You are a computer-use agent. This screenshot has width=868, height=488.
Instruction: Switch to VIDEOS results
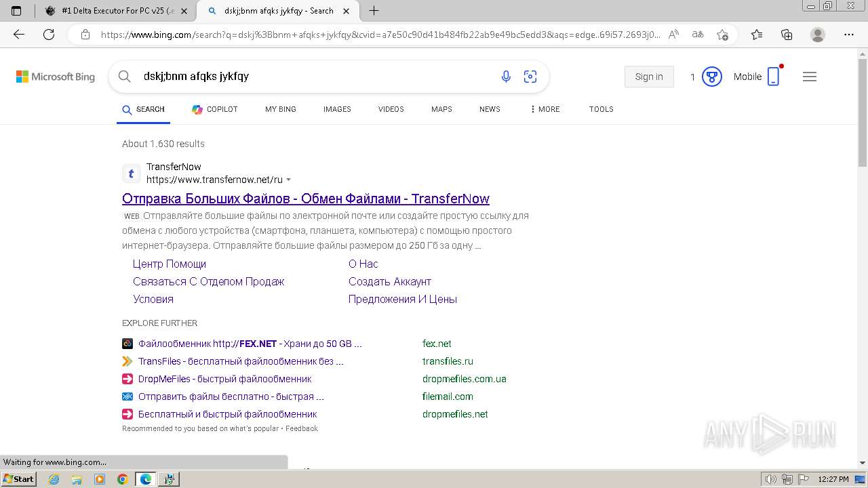tap(391, 109)
